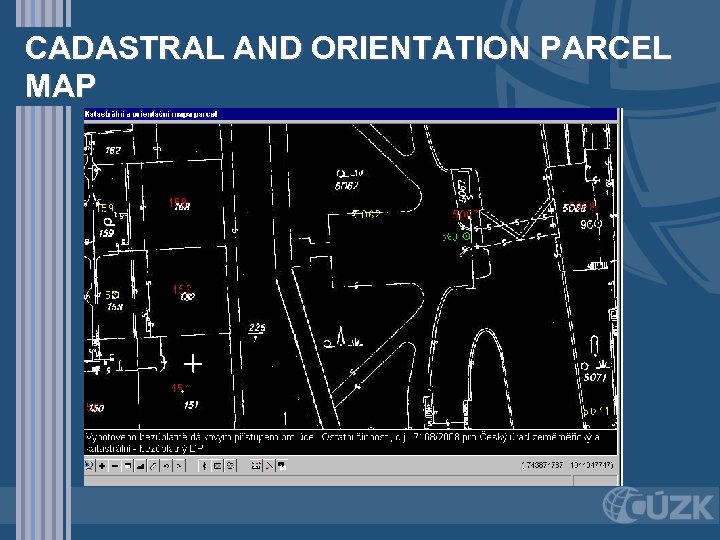Select the window-rectangle zoom tool
This screenshot has width=720, height=540.
(128, 466)
